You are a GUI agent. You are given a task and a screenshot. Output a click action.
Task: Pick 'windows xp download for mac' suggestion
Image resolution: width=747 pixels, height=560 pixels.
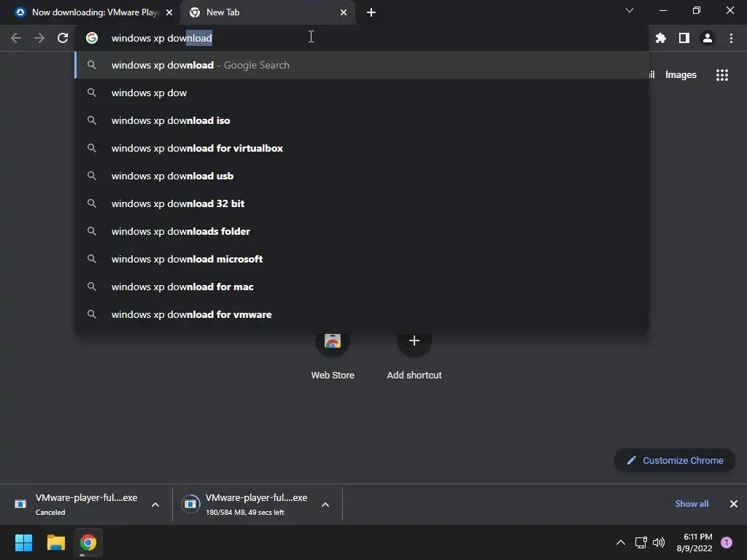[362, 287]
